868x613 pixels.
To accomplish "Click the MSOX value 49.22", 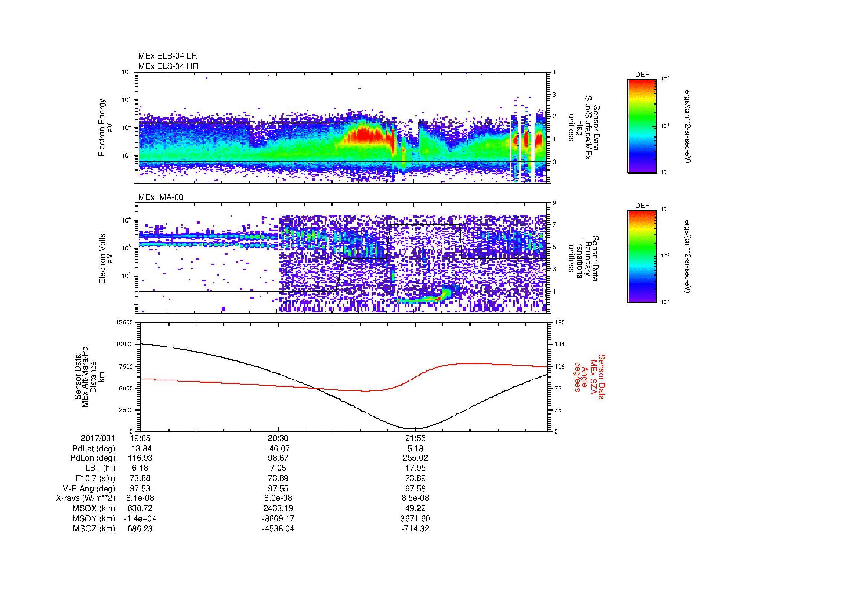I will 416,508.
